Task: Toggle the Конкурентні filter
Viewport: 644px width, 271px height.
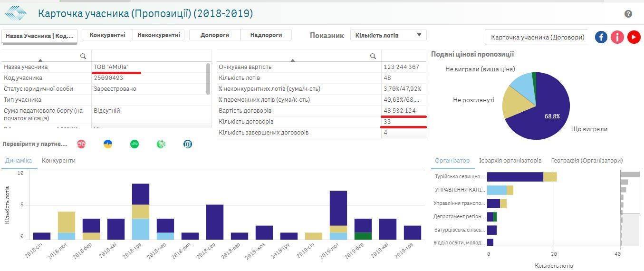Action: point(107,35)
